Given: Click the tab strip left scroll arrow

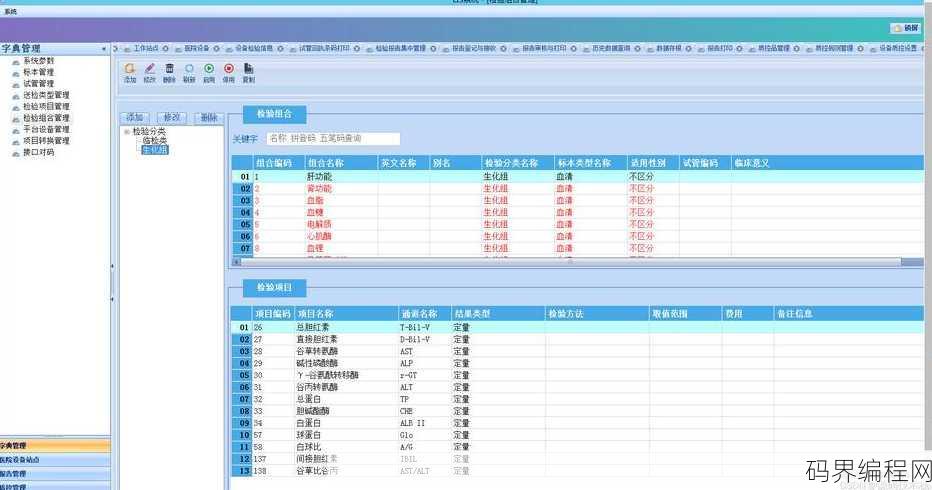Looking at the screenshot, I should (x=115, y=48).
